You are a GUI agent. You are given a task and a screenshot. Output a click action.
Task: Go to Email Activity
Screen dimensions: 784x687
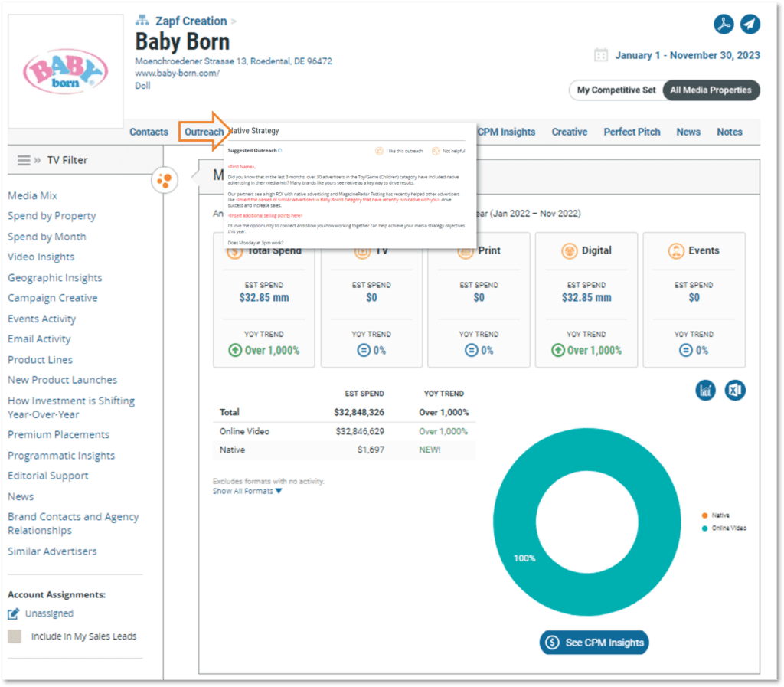[x=39, y=339]
